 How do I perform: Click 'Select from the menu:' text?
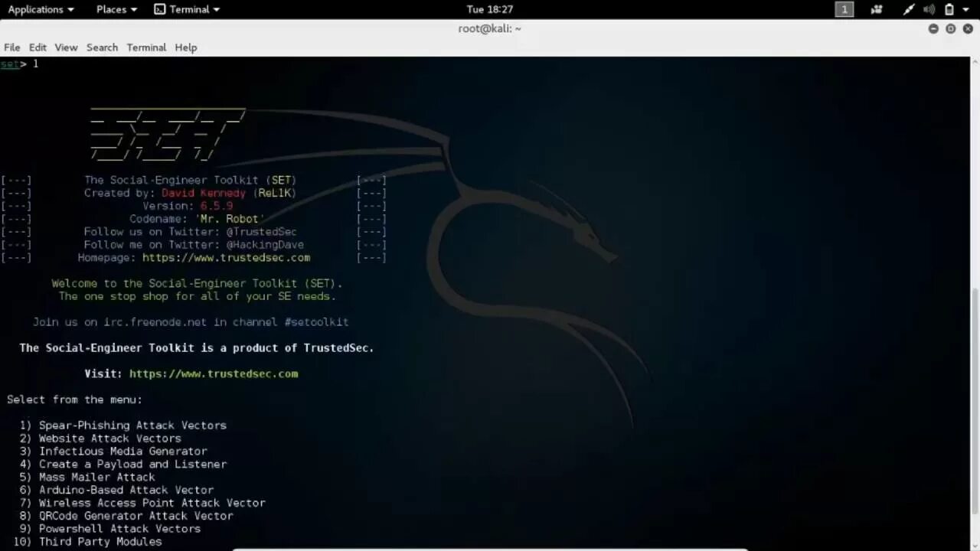(x=74, y=399)
